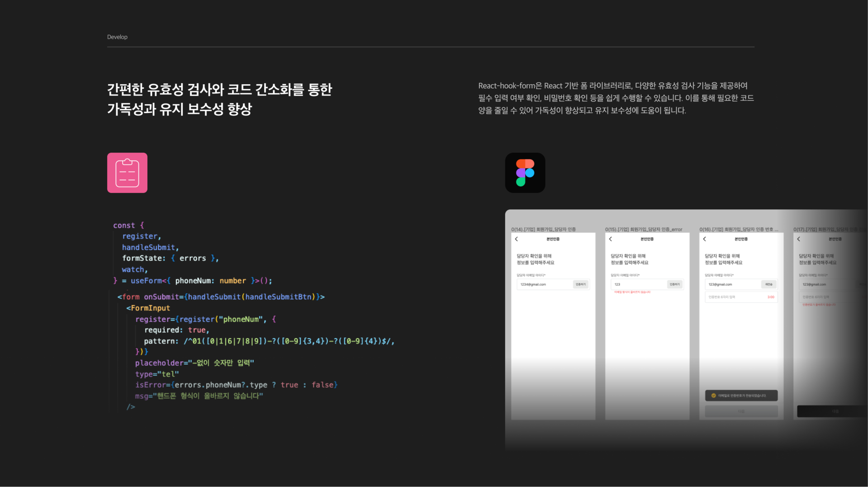
Task: Click back arrow in frame 0(17) mockup
Action: (x=799, y=239)
